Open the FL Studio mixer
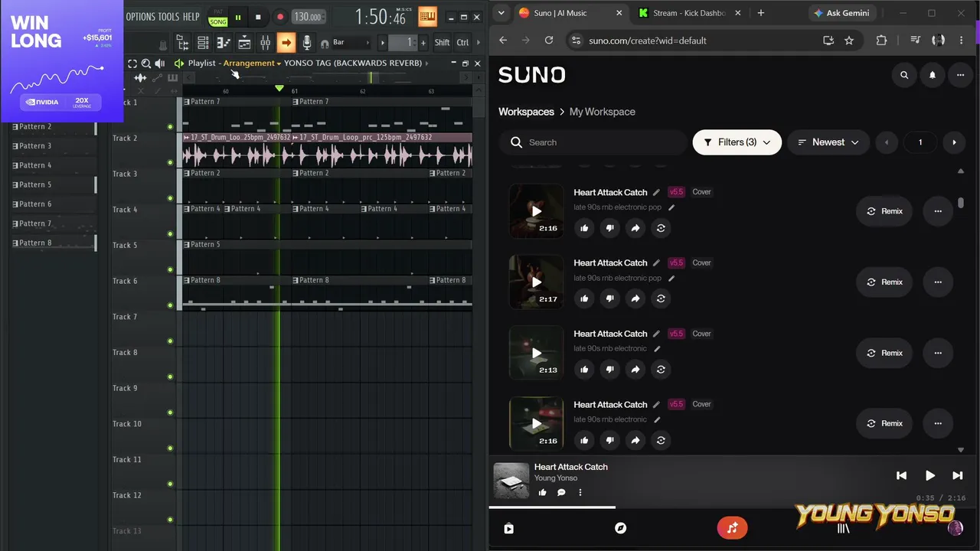980x551 pixels. (x=265, y=43)
